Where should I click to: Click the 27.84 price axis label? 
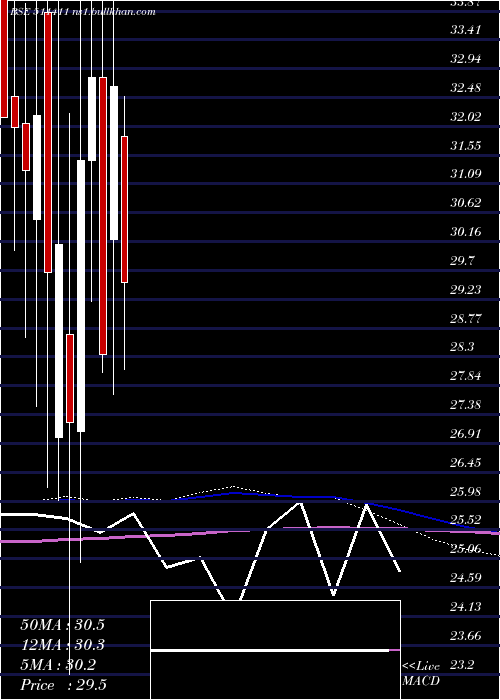pos(466,376)
